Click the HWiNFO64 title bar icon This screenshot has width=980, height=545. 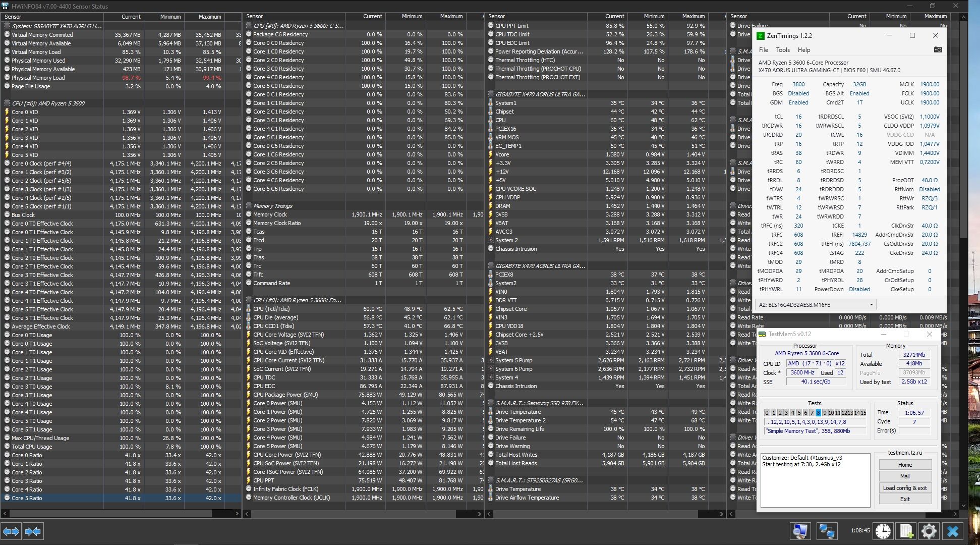[x=5, y=6]
